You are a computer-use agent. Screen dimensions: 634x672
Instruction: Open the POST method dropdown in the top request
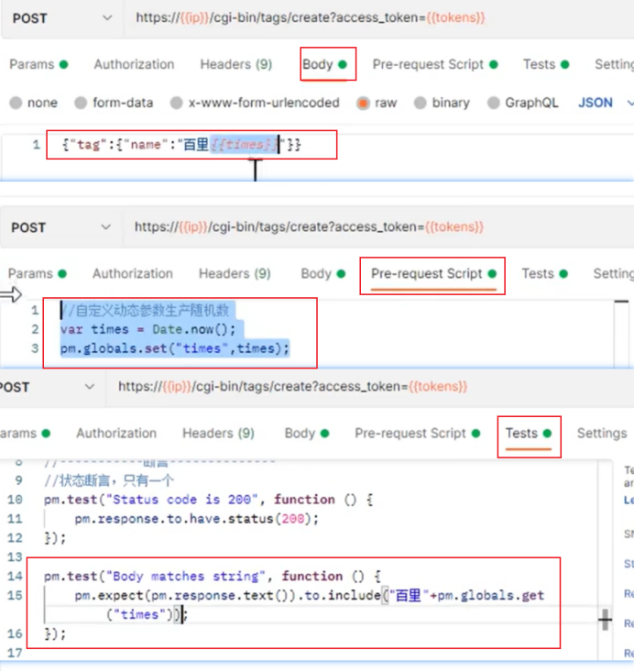click(x=62, y=18)
